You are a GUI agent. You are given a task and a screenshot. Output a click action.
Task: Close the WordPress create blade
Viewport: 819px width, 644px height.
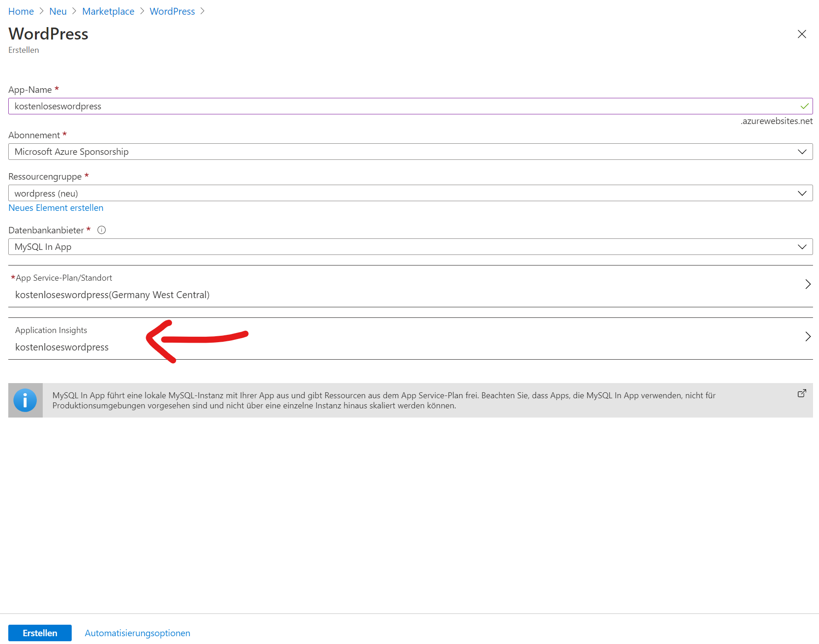click(x=802, y=34)
